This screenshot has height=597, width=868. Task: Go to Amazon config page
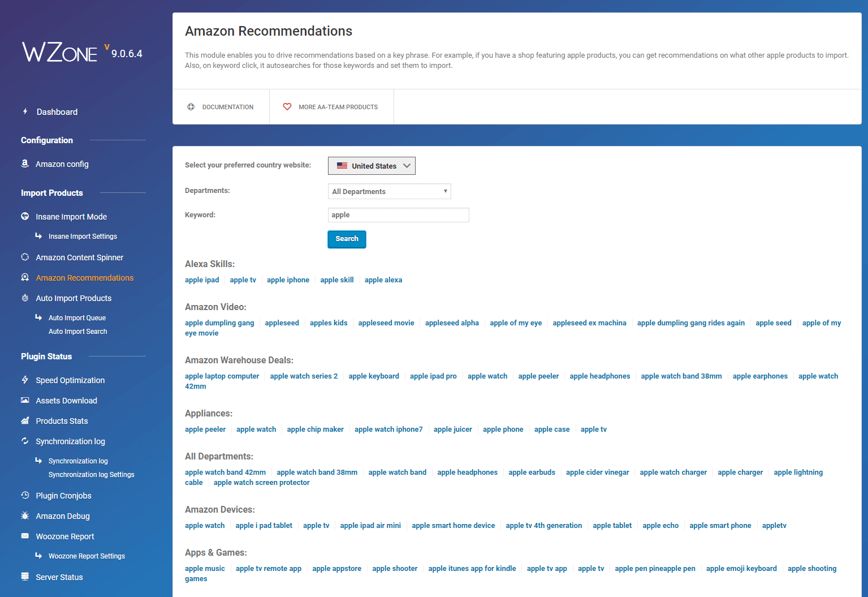[62, 164]
